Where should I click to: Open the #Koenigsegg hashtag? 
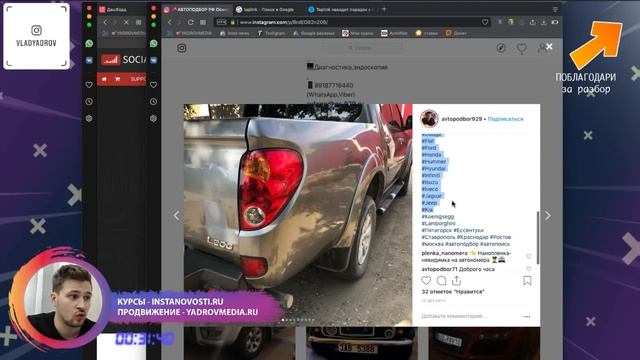tap(438, 216)
